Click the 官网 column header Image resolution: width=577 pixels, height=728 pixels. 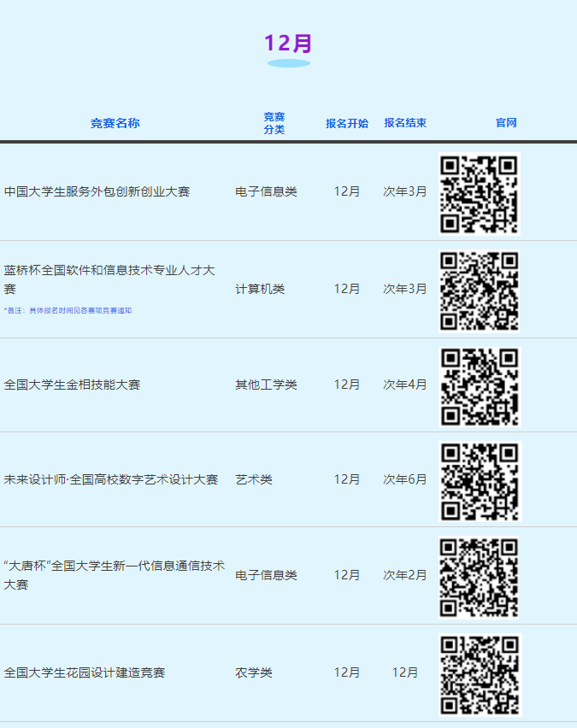(x=506, y=123)
